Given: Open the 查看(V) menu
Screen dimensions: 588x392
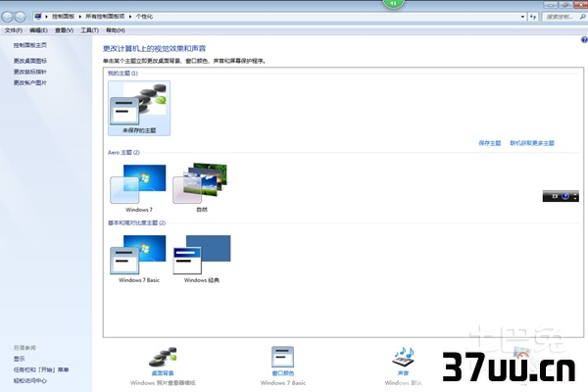Looking at the screenshot, I should [64, 30].
